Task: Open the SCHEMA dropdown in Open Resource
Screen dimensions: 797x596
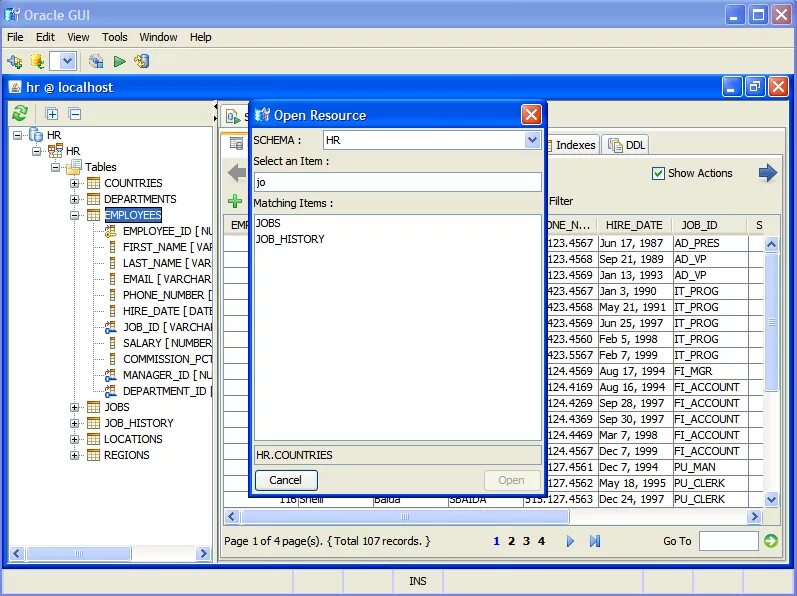Action: 532,140
